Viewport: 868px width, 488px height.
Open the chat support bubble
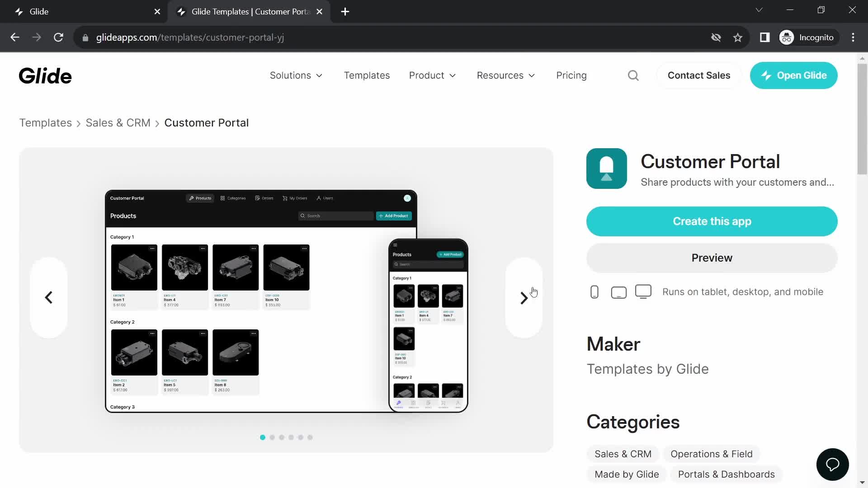tap(832, 465)
